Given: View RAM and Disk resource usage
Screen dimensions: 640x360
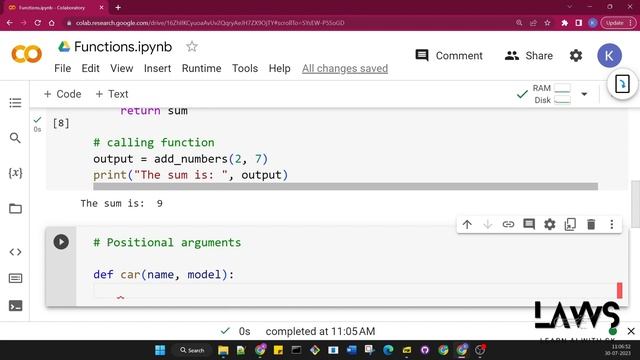Looking at the screenshot, I should tap(552, 94).
